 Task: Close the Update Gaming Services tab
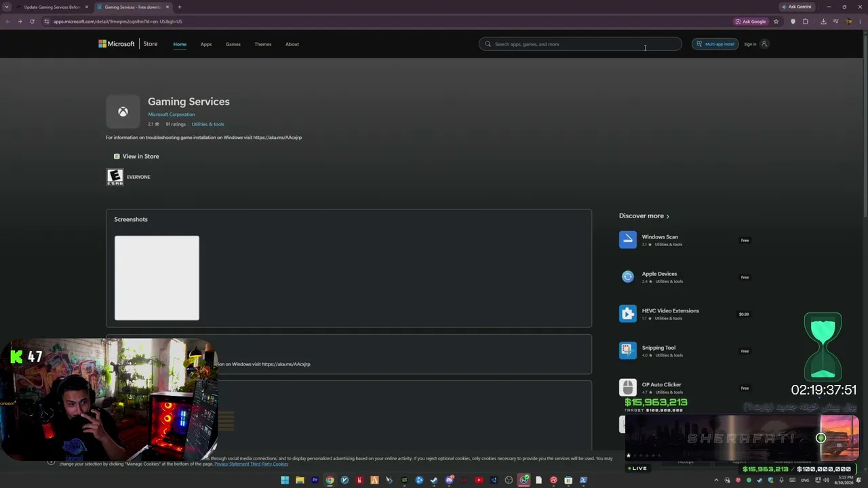[x=86, y=7]
